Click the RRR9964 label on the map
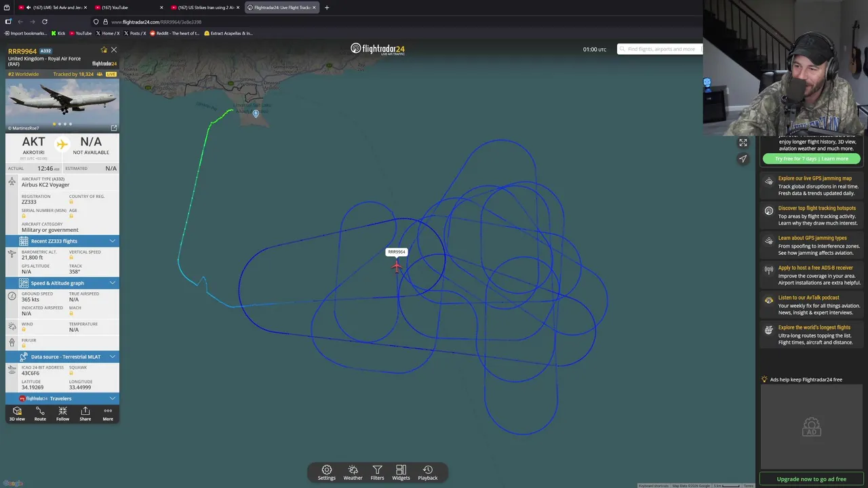 click(x=397, y=251)
